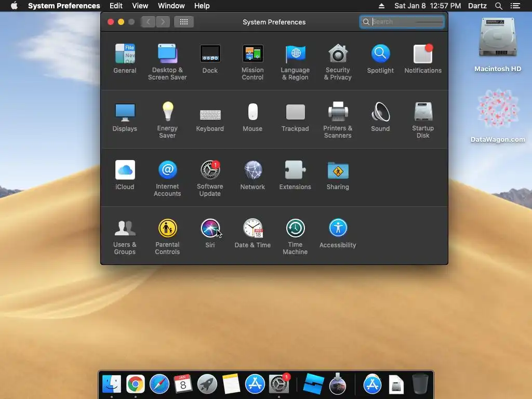This screenshot has height=399, width=532.
Task: Click the back navigation arrow
Action: 148,22
